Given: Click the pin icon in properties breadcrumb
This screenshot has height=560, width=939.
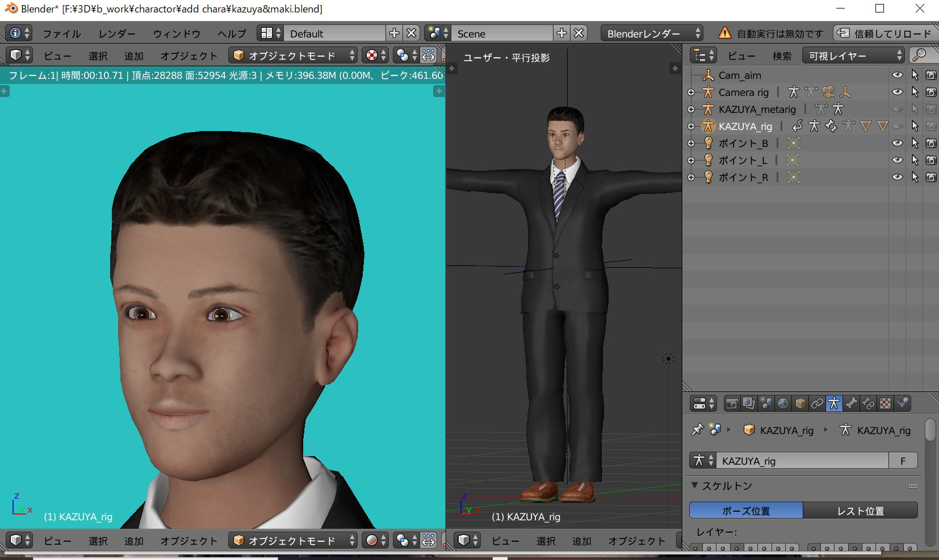Looking at the screenshot, I should 697,430.
